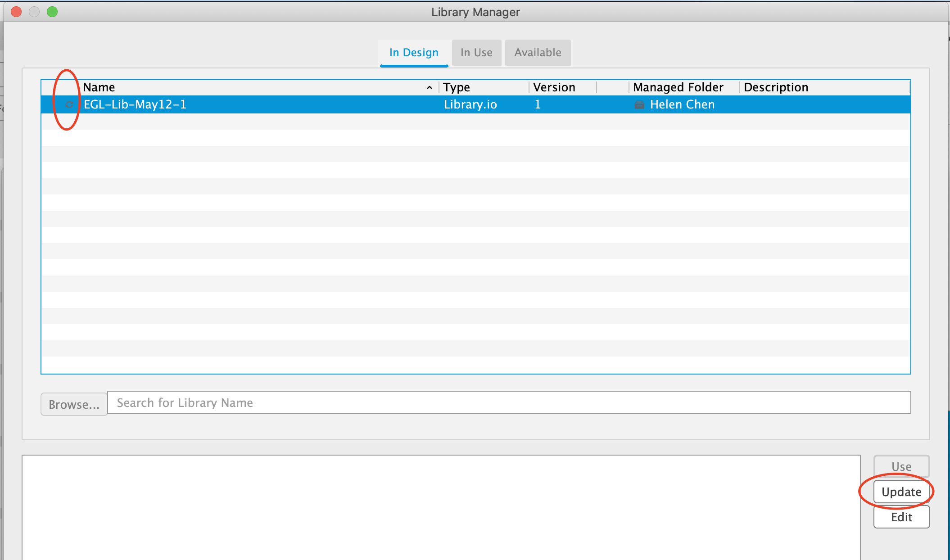Click the Browse button to locate a library

pos(74,404)
